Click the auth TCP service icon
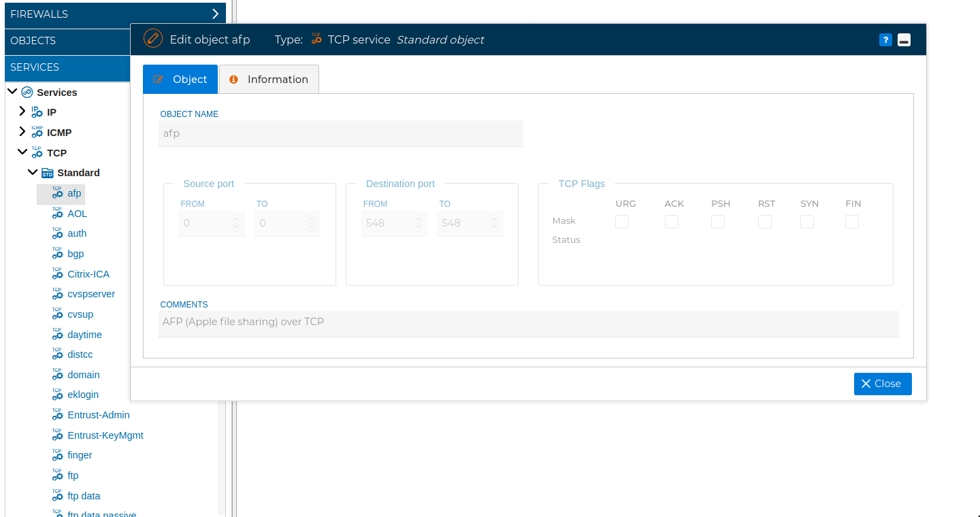The height and width of the screenshot is (517, 980). point(58,233)
